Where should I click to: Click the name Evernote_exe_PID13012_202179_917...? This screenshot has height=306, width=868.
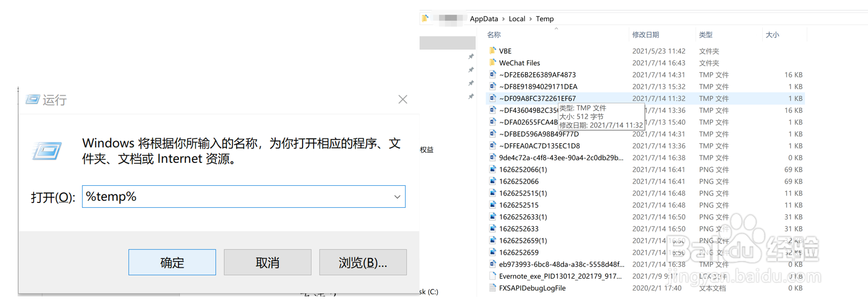point(561,276)
